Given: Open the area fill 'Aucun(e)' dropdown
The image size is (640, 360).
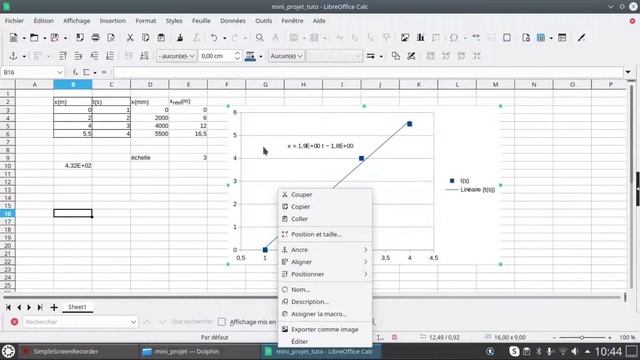Looking at the screenshot, I should [x=286, y=56].
